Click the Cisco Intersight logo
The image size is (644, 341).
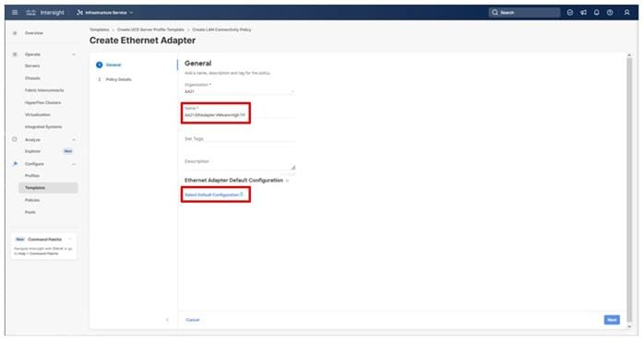(x=45, y=12)
